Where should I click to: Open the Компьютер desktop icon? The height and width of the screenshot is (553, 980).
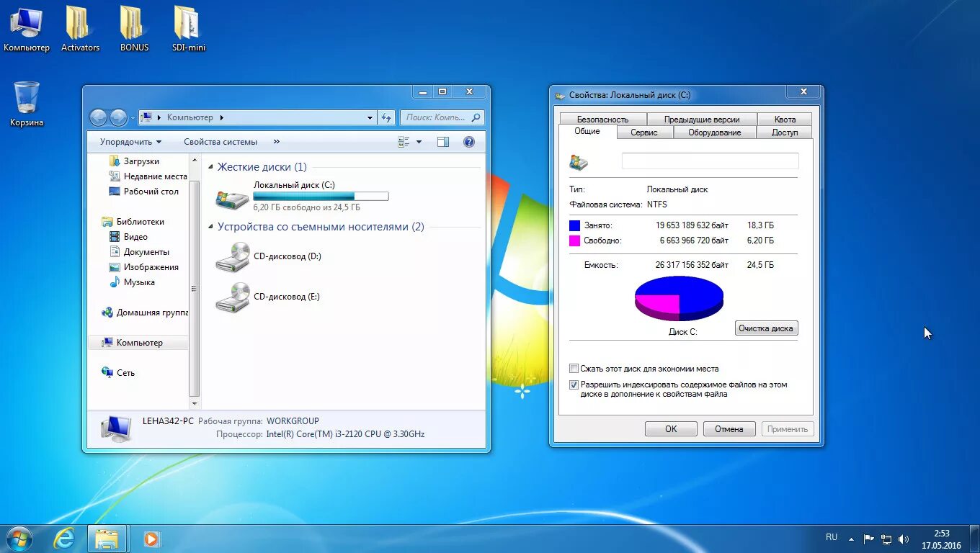[26, 29]
